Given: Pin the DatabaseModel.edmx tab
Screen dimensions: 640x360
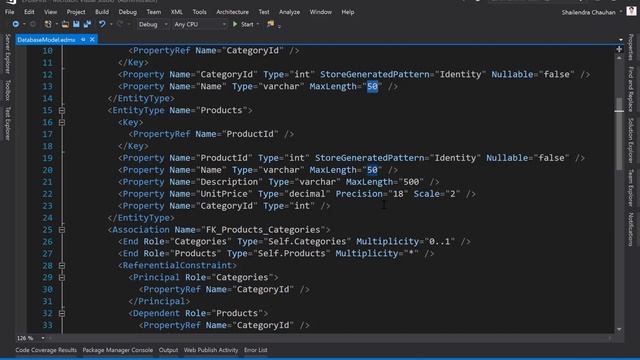Looking at the screenshot, I should pos(83,40).
